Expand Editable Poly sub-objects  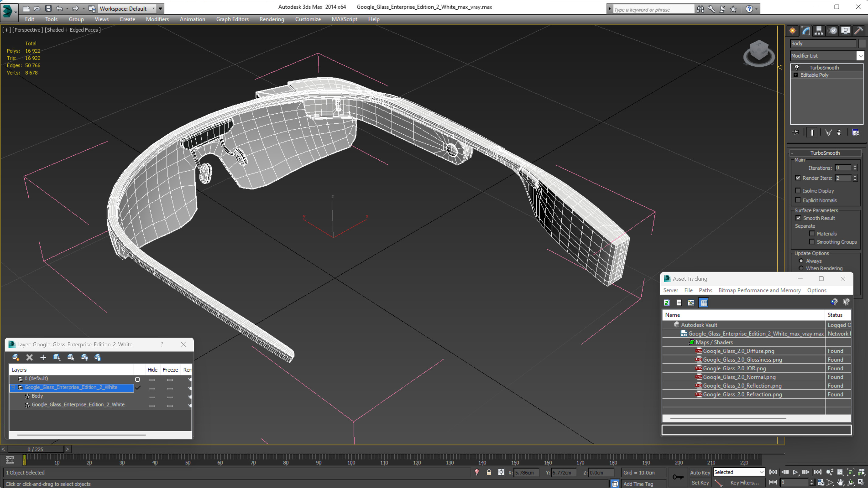796,75
